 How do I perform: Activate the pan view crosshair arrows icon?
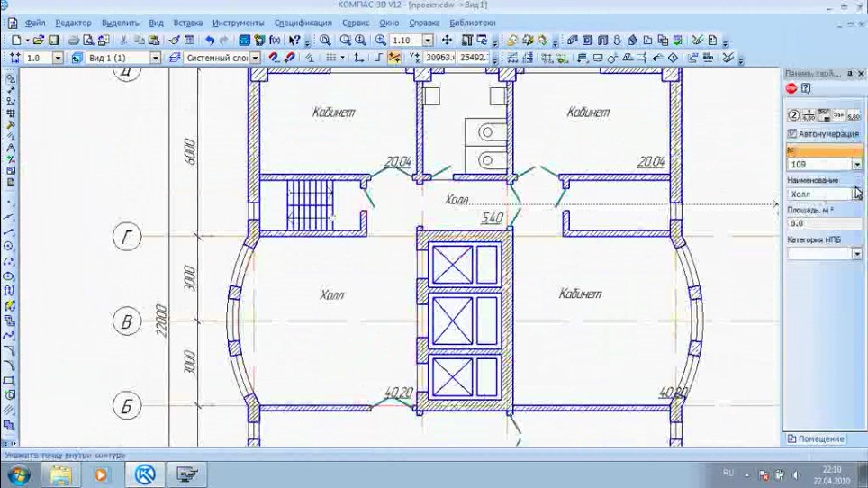[x=447, y=40]
